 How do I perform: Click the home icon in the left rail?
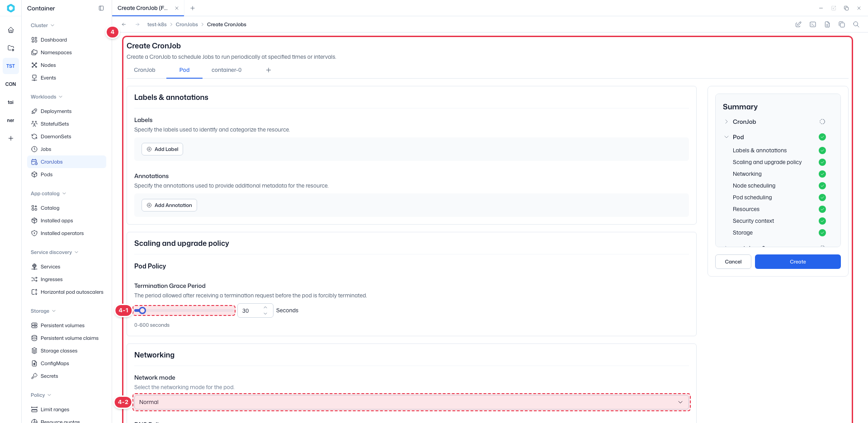(x=11, y=30)
